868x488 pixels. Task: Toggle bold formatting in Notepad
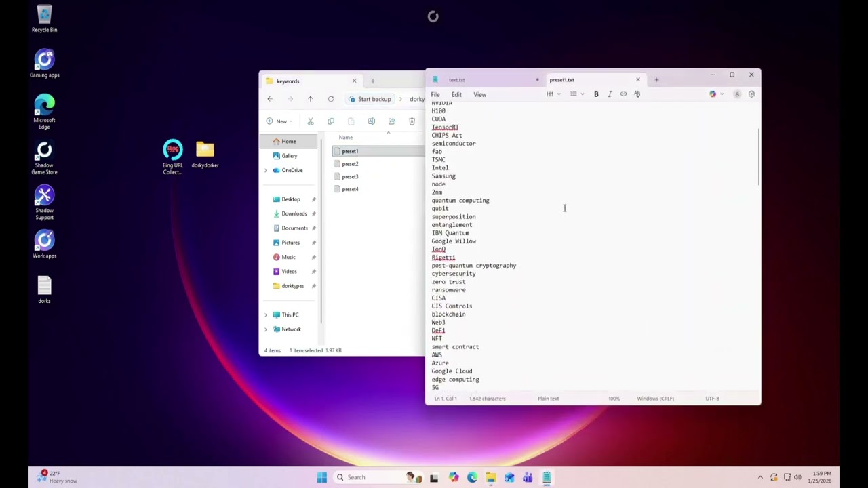tap(596, 94)
